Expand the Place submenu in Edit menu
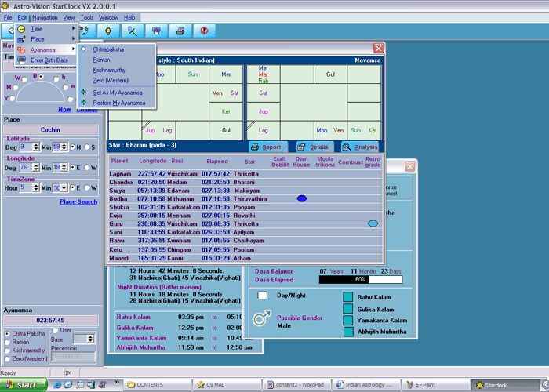 [45, 39]
